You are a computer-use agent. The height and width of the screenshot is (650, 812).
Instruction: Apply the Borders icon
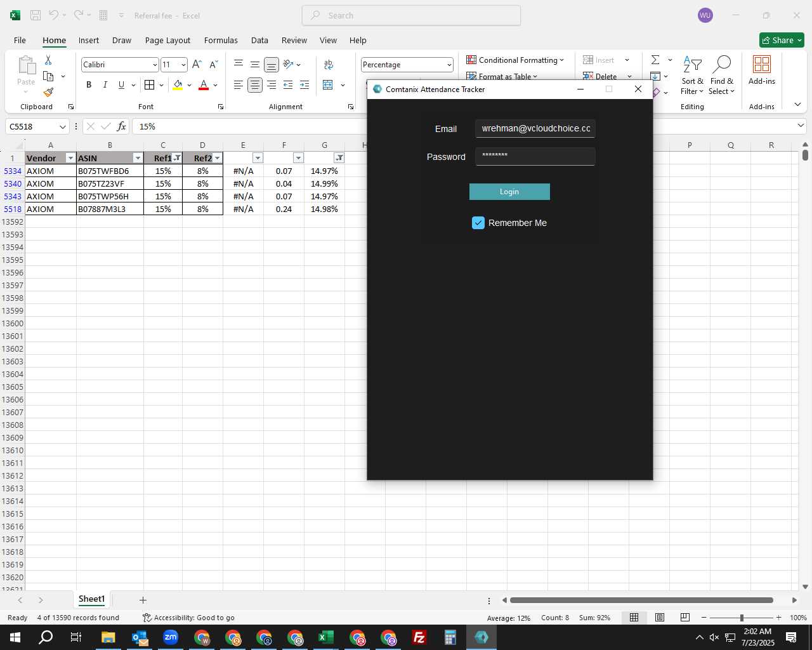(149, 85)
